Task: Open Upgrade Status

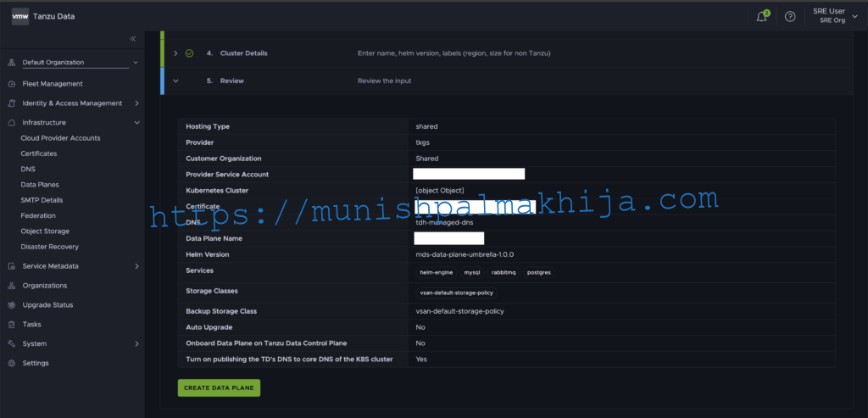Action: coord(47,305)
